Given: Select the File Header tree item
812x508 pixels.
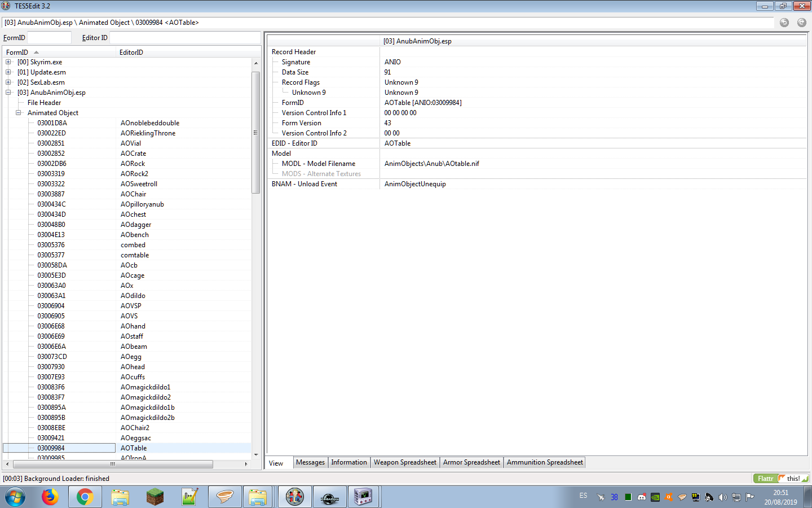Looking at the screenshot, I should click(x=44, y=103).
